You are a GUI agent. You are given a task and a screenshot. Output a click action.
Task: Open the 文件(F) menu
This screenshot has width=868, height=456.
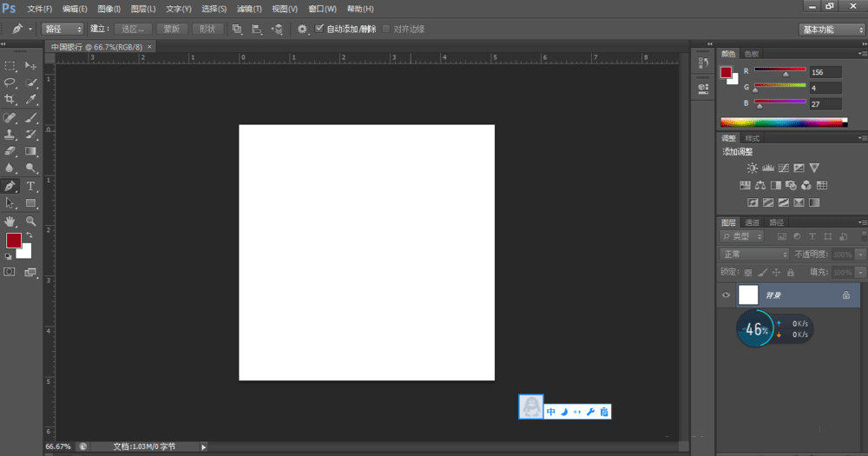[x=39, y=9]
